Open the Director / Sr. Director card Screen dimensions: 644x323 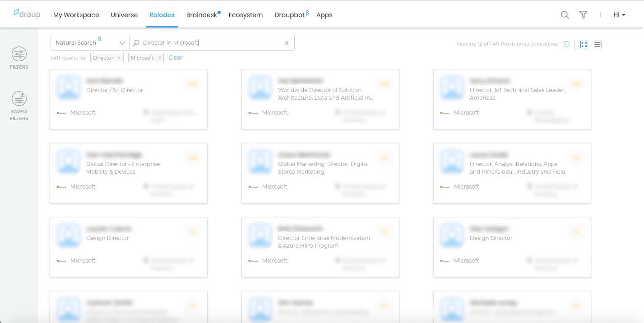click(x=129, y=99)
